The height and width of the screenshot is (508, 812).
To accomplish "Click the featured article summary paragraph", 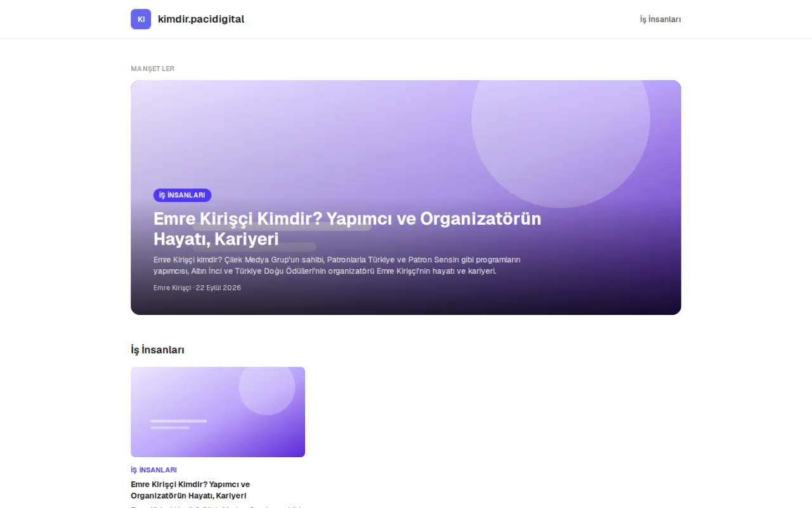I will (x=337, y=265).
